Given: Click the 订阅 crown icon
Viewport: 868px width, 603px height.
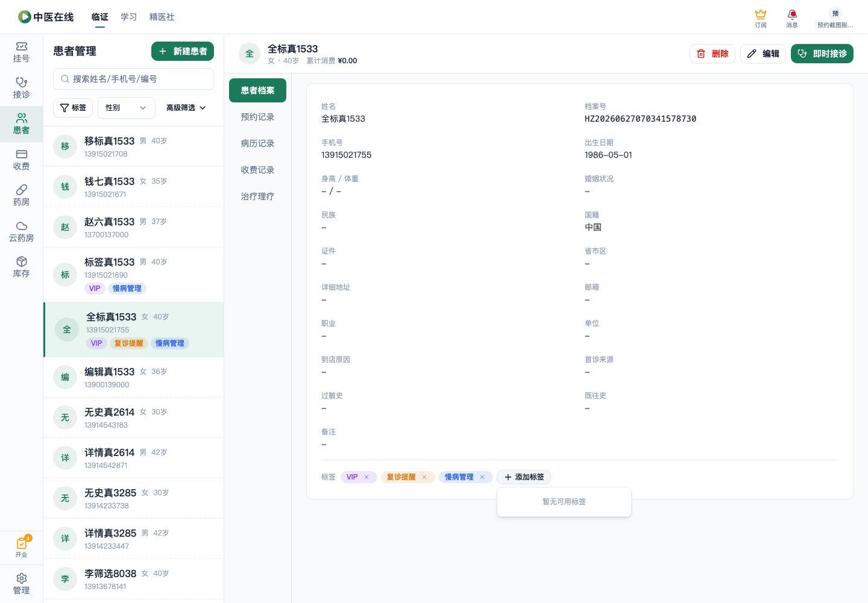Looking at the screenshot, I should 761,18.
